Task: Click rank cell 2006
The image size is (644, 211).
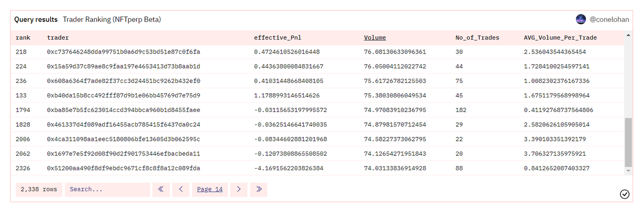Action: click(x=23, y=139)
